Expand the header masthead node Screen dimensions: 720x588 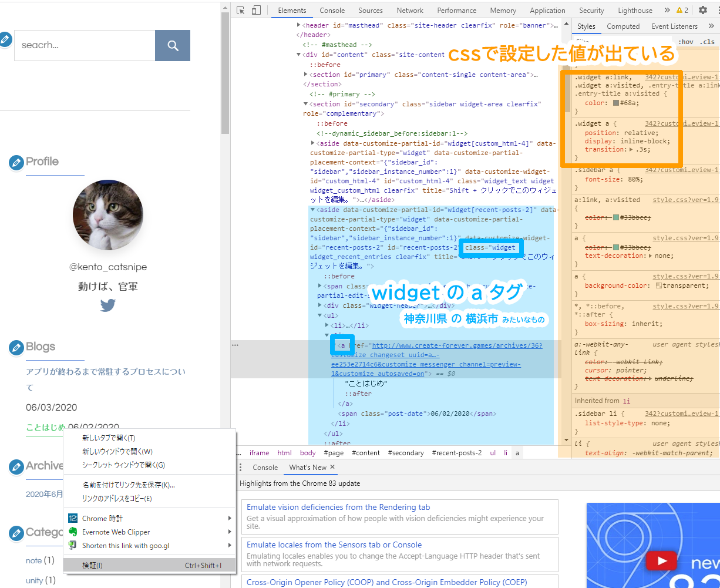tap(299, 25)
